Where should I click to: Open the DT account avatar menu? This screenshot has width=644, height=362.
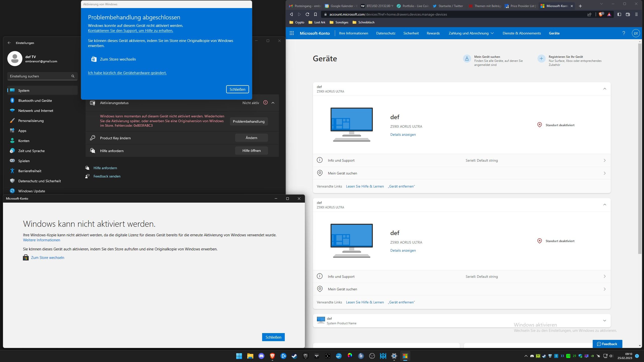click(636, 33)
